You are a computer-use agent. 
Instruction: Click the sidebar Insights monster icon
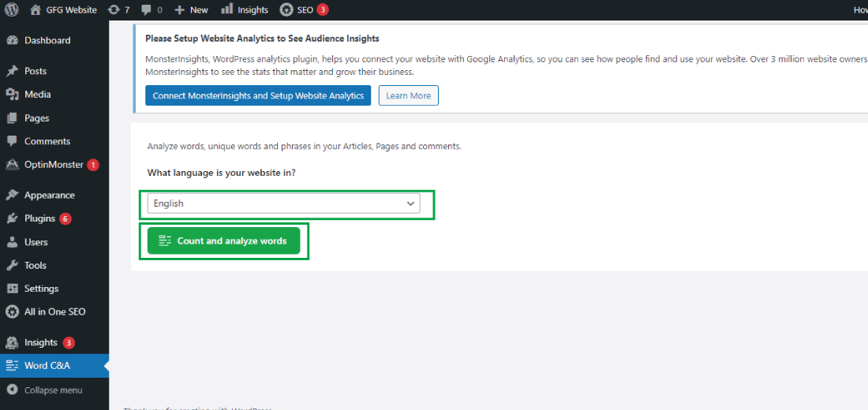(x=12, y=342)
